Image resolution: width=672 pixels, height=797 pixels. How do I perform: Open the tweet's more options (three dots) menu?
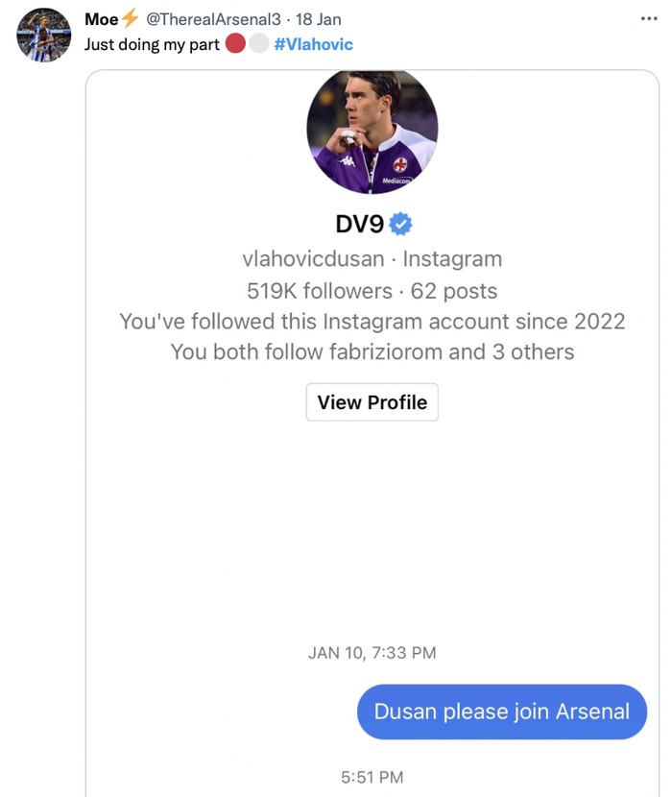649,18
